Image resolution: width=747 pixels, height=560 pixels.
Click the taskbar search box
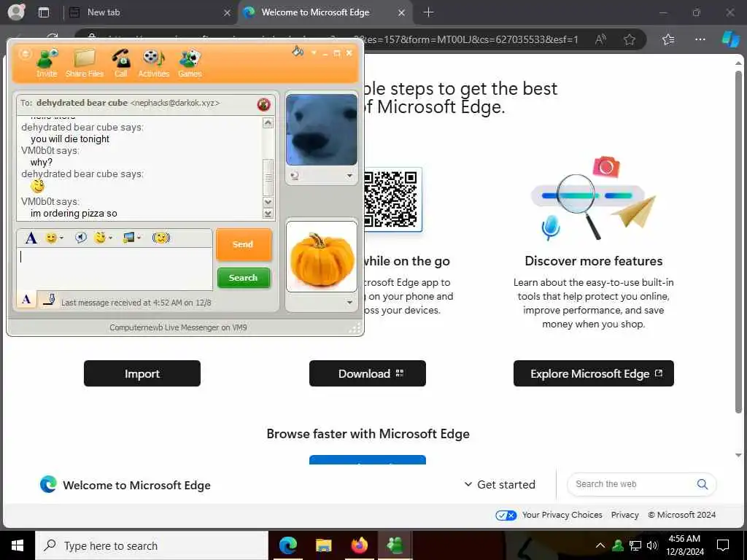[152, 545]
